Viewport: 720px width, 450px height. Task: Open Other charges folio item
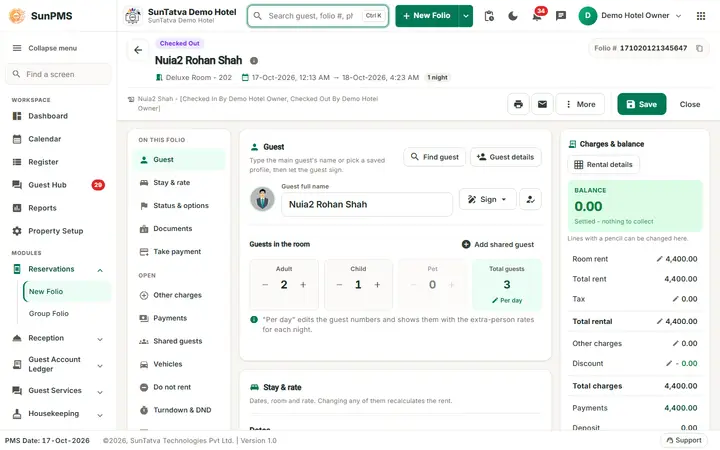click(x=179, y=295)
